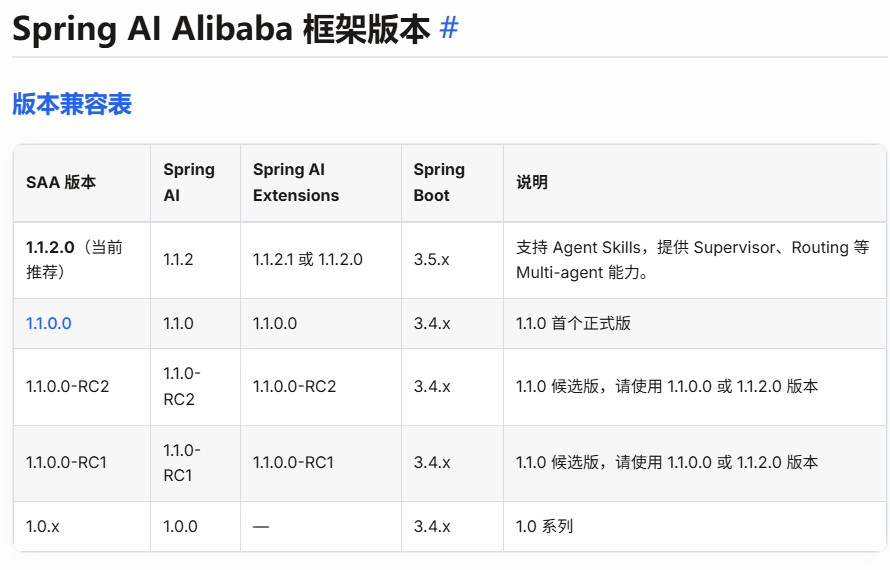
Task: Select the 3.5.x Spring Boot cell
Action: [452, 260]
